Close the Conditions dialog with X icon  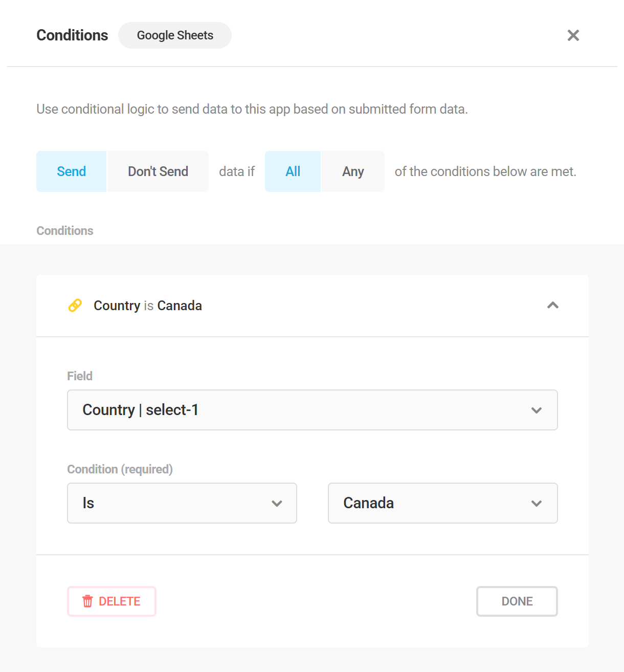click(573, 35)
